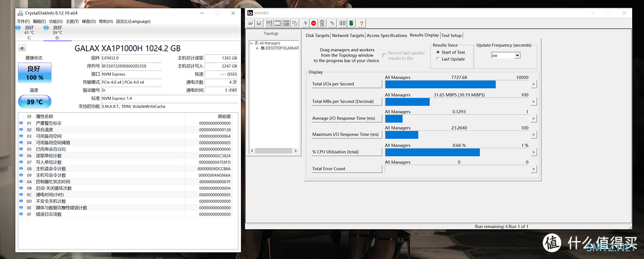This screenshot has width=644, height=259.
Task: Add a network worker in Iometer toolbar
Action: [x=286, y=23]
